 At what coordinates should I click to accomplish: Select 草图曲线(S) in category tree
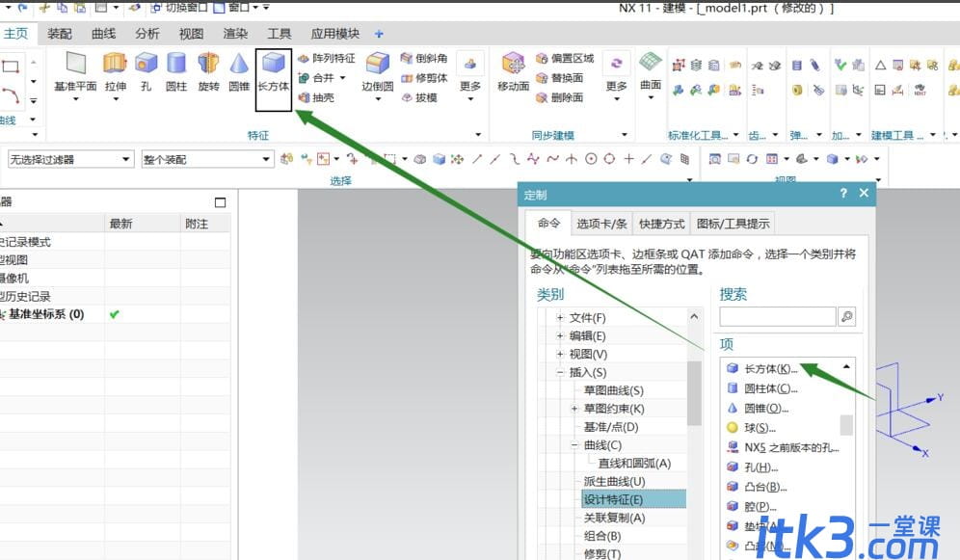[x=613, y=389]
